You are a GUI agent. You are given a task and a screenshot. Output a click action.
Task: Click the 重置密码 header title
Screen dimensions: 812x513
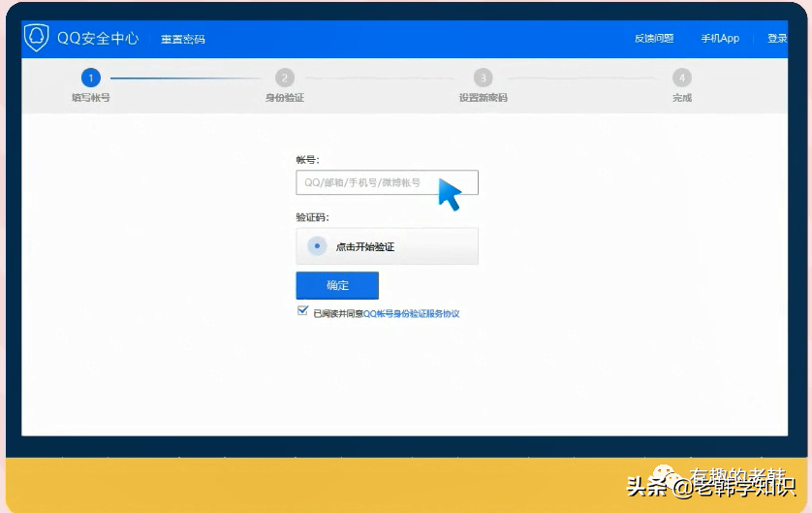(183, 39)
